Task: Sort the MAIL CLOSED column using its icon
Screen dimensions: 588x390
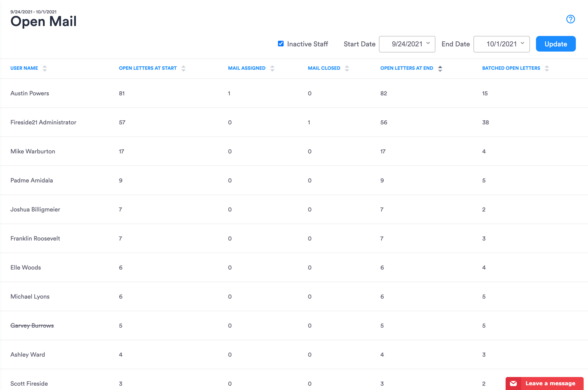Action: tap(347, 68)
